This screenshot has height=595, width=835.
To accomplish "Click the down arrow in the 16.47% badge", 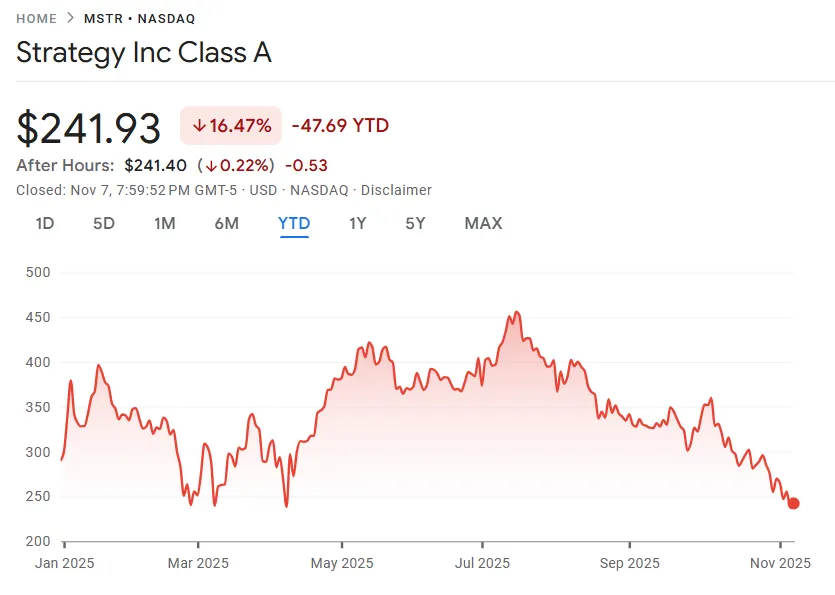I will coord(199,126).
